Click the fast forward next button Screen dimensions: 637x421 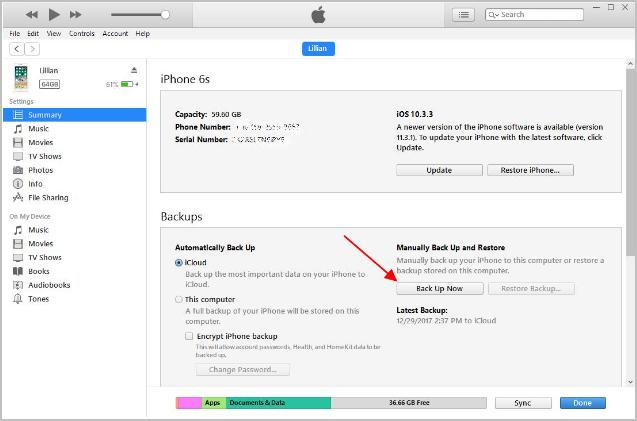tap(76, 15)
